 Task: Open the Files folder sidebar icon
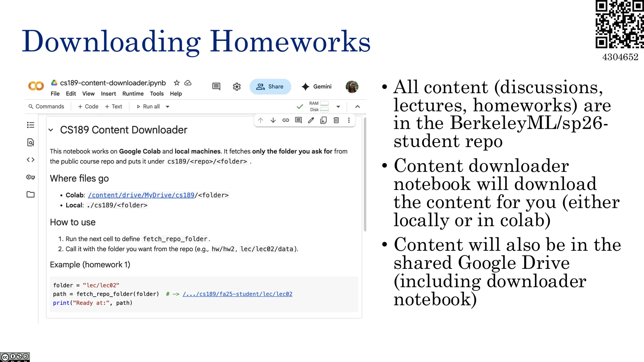pyautogui.click(x=31, y=194)
